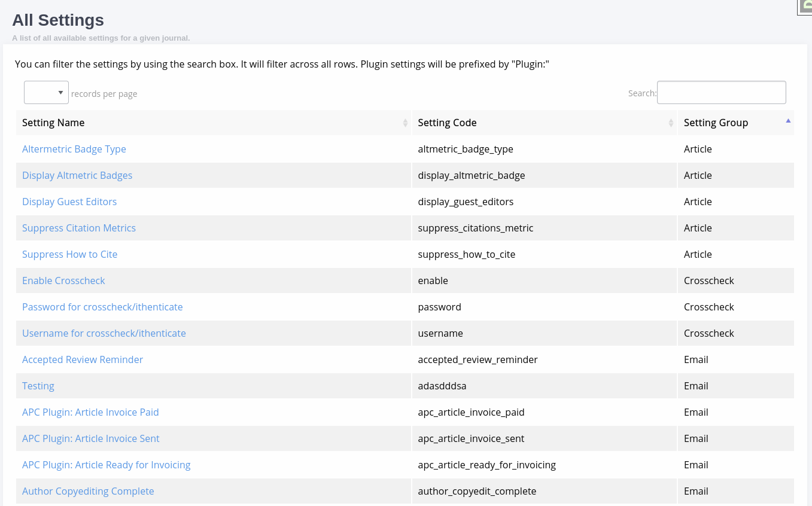Select the author_copyedit_complete code cell
This screenshot has height=506, width=812.
coord(545,491)
